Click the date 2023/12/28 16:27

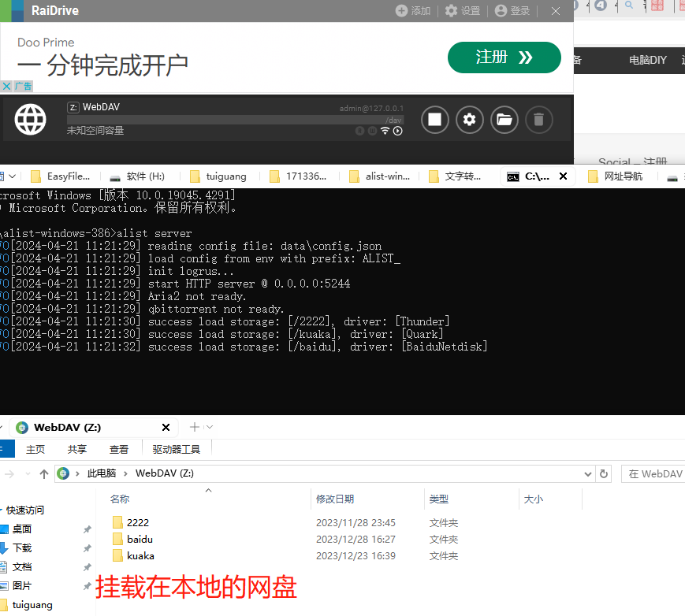pyautogui.click(x=356, y=539)
